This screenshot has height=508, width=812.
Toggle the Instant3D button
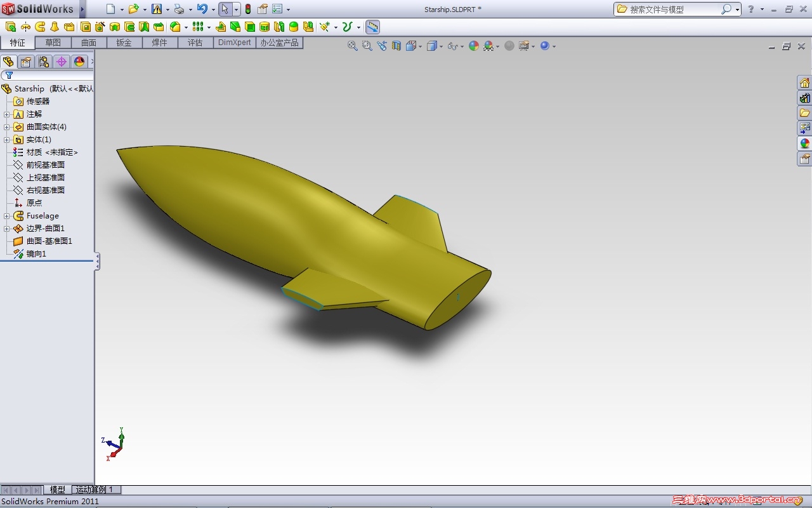[372, 27]
